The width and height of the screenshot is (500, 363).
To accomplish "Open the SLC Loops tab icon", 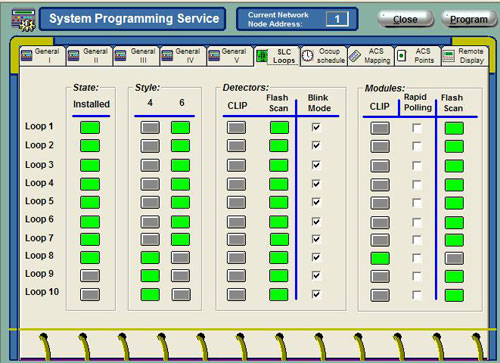I will pos(262,56).
